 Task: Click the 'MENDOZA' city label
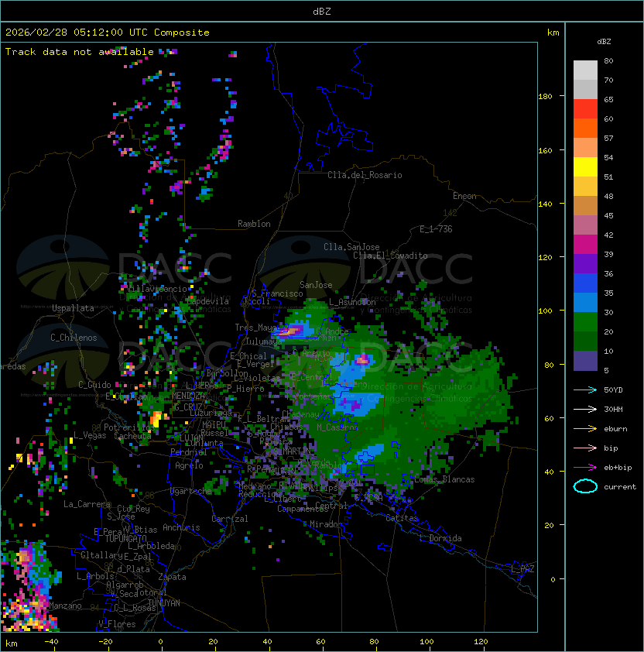click(188, 396)
